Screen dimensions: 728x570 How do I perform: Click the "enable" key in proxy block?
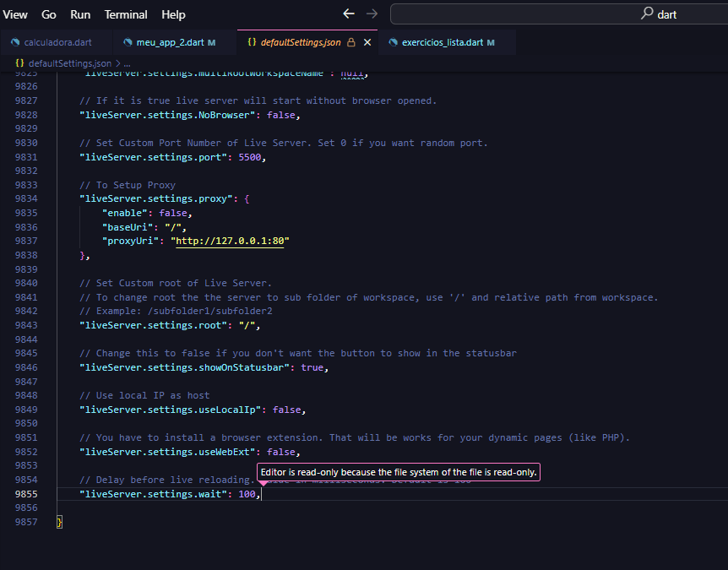click(125, 213)
